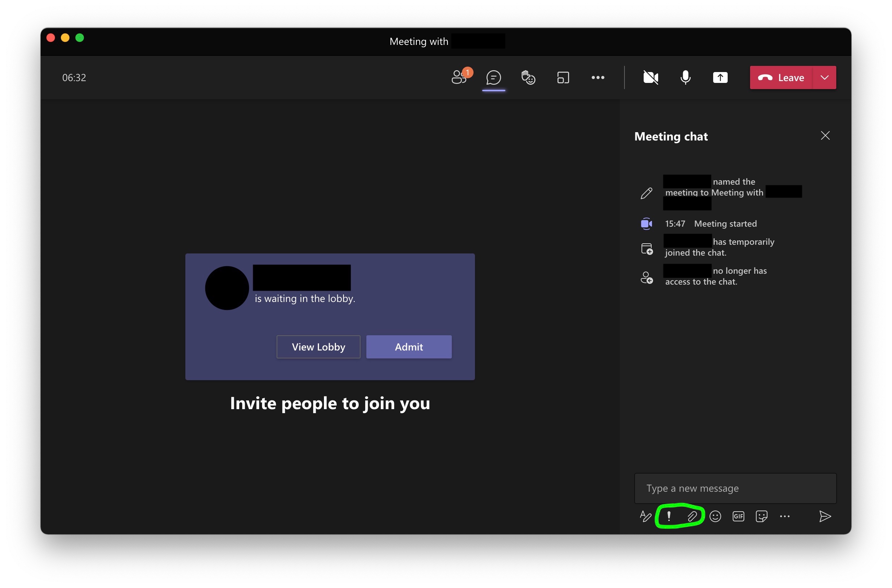
Task: Mute the microphone
Action: (685, 77)
